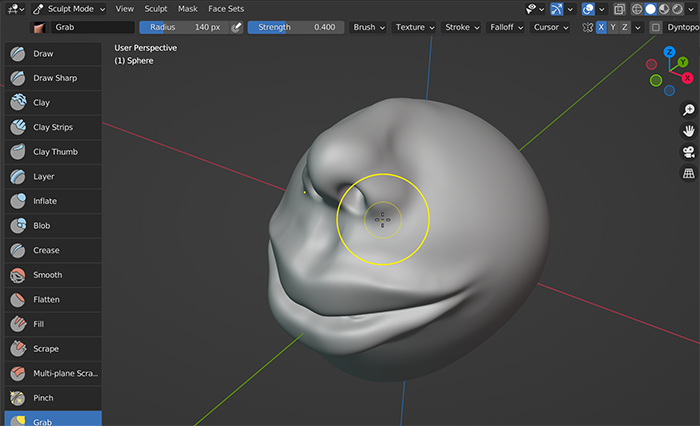The width and height of the screenshot is (700, 426).
Task: Click the pan view hand icon
Action: [688, 131]
